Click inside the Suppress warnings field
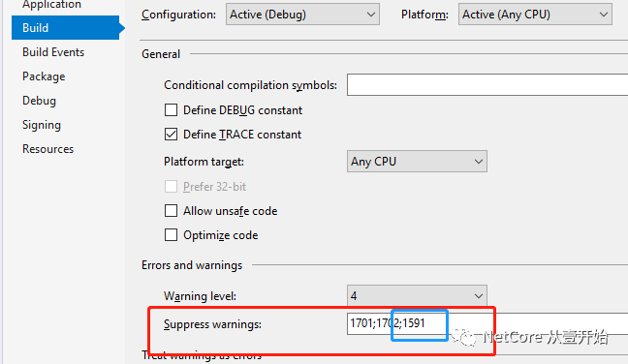Screen dimensions: 628x364 tap(487, 323)
